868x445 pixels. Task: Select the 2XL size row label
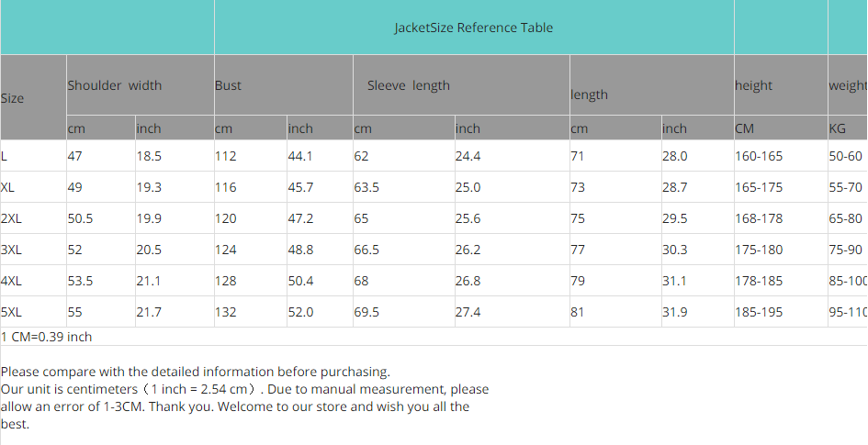(x=11, y=218)
